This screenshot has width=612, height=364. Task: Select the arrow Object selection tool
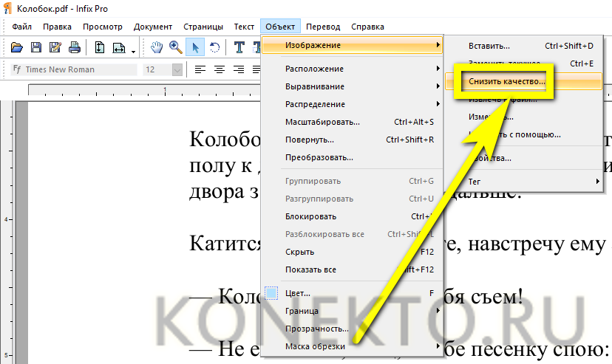click(x=195, y=48)
